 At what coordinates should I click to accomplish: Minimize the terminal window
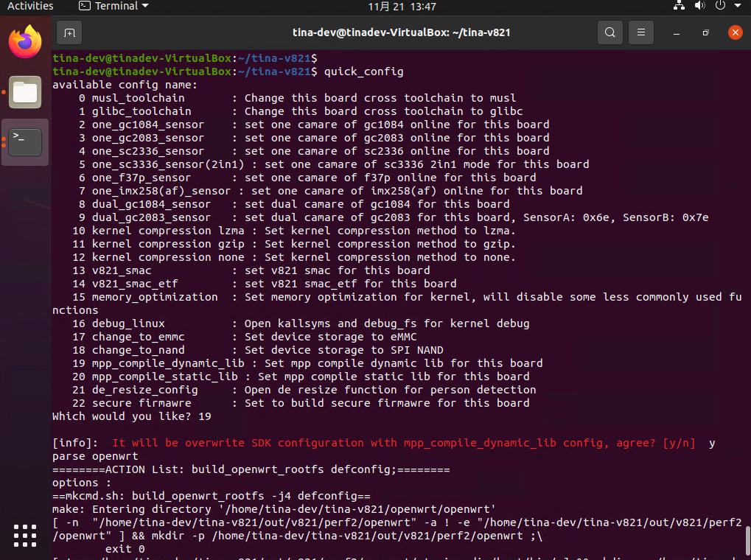(677, 32)
